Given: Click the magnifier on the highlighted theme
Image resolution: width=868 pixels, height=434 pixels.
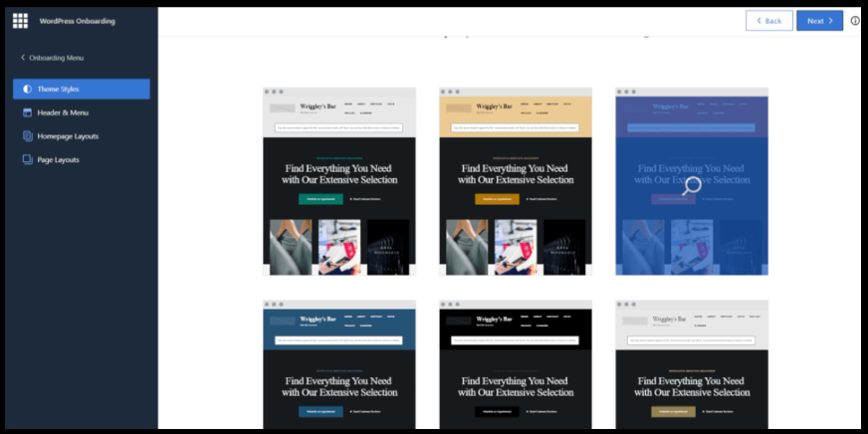Looking at the screenshot, I should pos(692,186).
